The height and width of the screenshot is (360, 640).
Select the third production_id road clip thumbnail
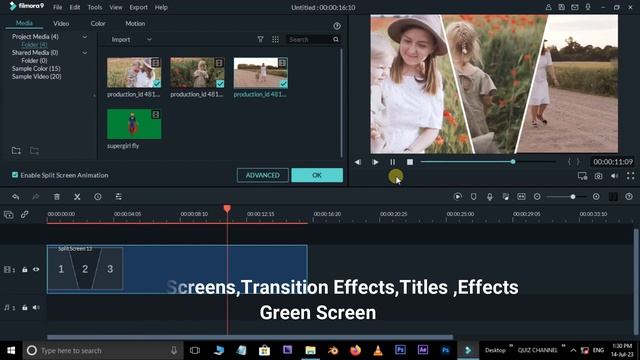coord(260,73)
